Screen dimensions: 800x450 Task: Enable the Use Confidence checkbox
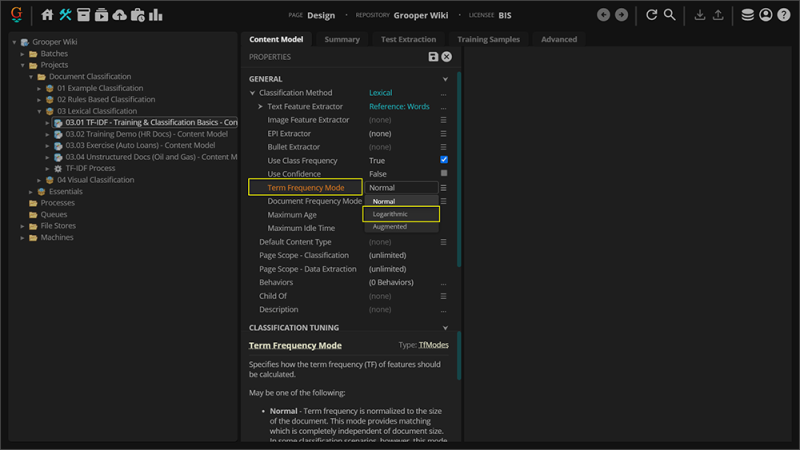pos(444,174)
